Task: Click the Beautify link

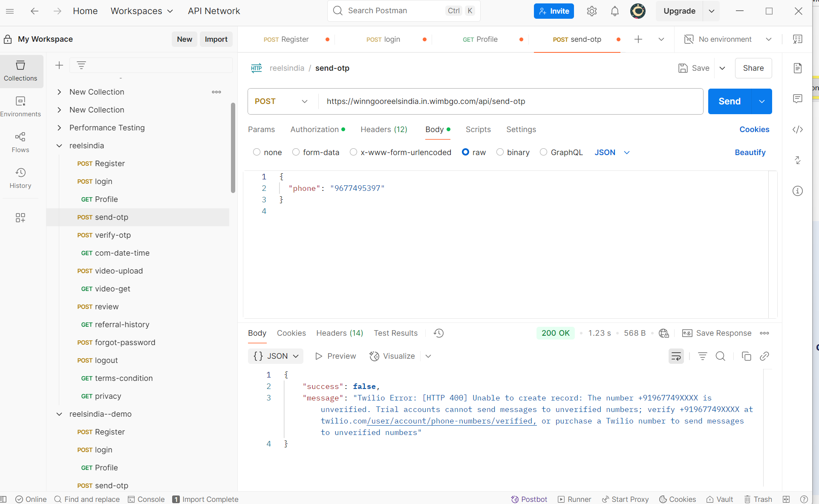Action: (x=750, y=153)
